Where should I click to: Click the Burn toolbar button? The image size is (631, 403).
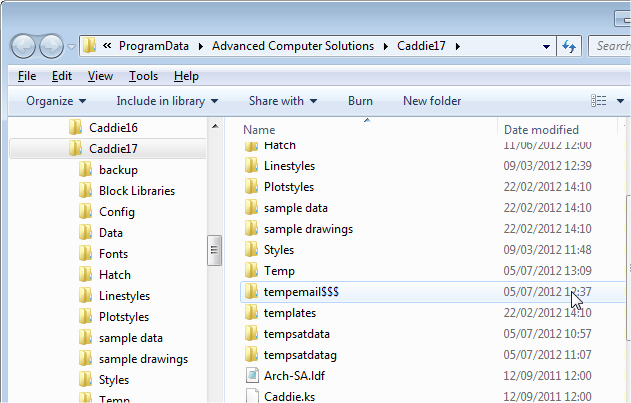(x=360, y=101)
